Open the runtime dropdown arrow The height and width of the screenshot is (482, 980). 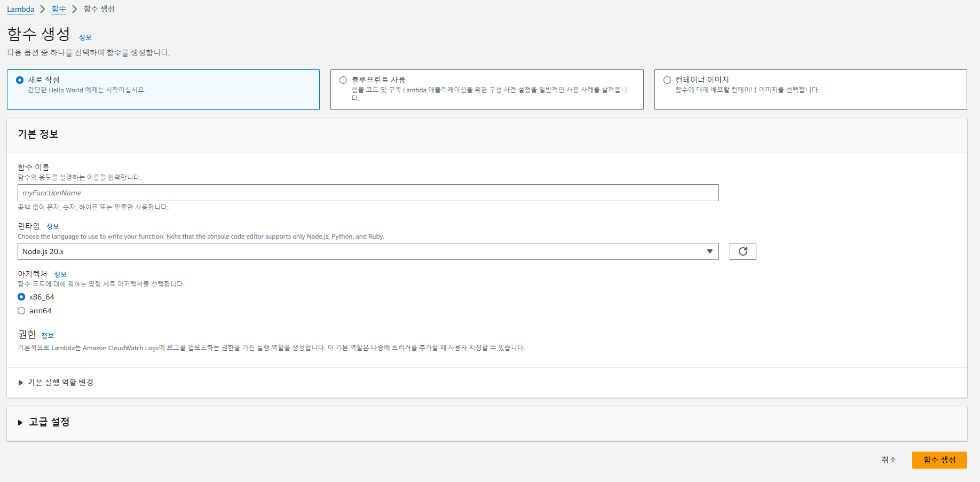(x=709, y=251)
